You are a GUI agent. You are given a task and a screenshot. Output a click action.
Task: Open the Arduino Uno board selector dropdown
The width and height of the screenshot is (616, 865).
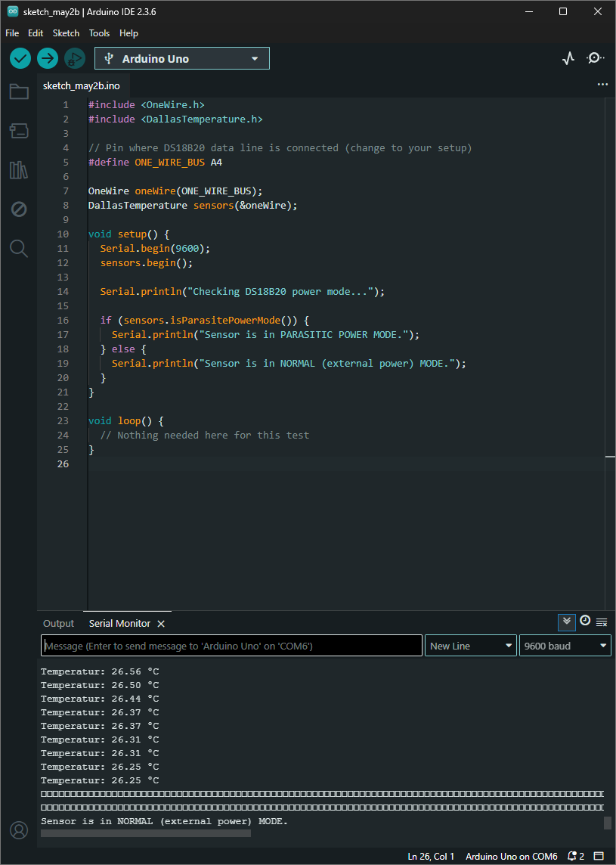pos(182,58)
